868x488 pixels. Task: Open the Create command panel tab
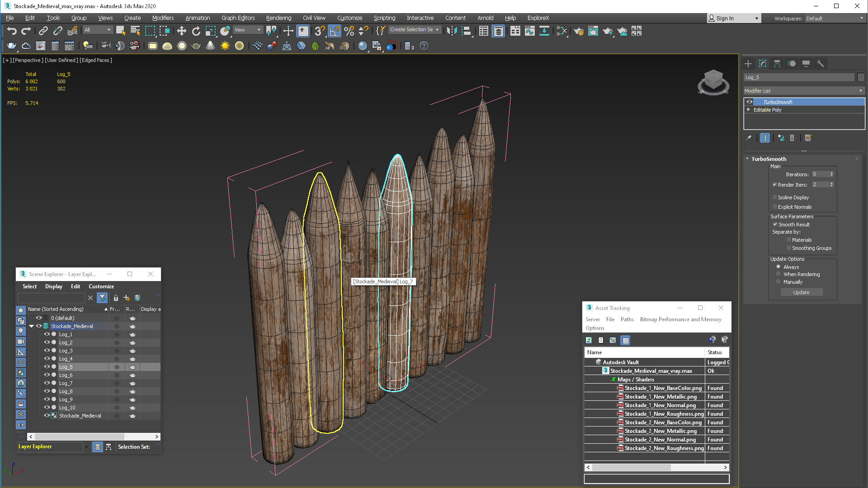(x=748, y=64)
